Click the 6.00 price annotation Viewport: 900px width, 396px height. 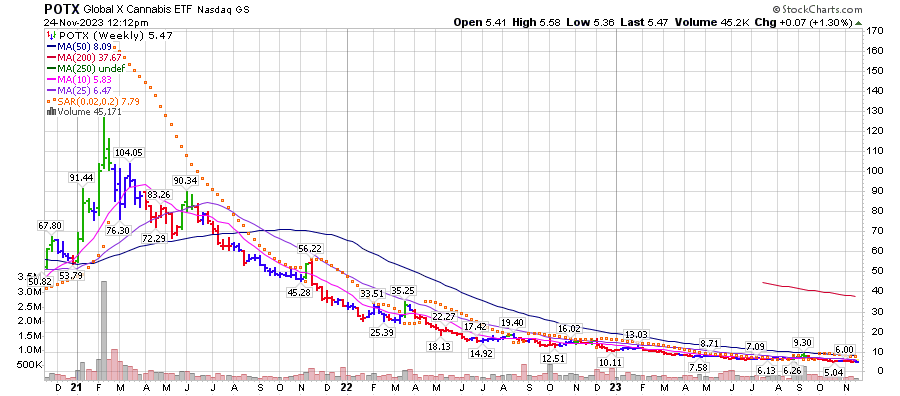[845, 349]
